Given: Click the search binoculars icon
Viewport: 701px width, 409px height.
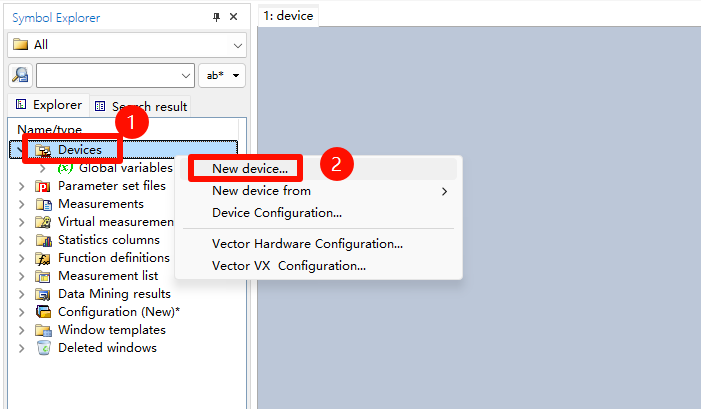Looking at the screenshot, I should [20, 76].
